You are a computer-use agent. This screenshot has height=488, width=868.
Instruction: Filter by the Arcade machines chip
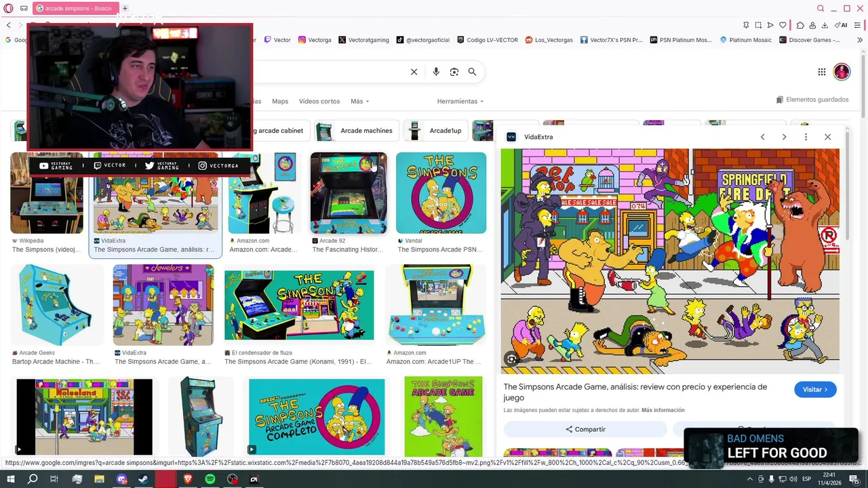(355, 131)
